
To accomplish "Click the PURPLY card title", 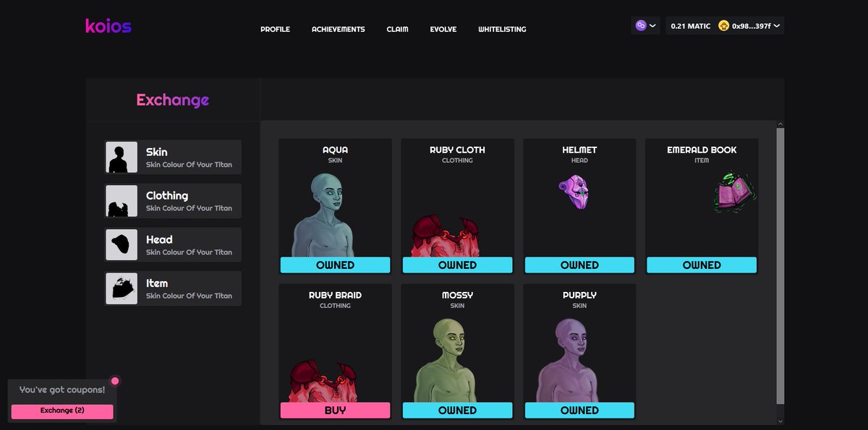I will 579,296.
